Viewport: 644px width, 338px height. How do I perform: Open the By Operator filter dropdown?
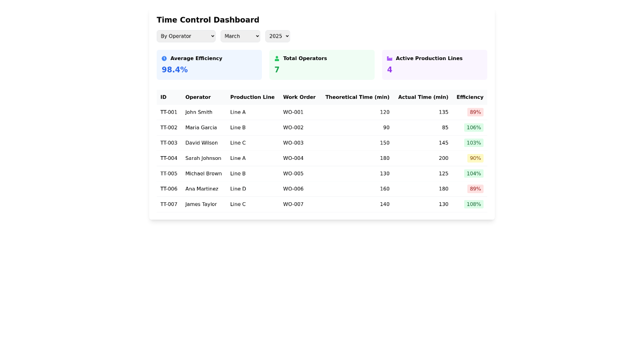186,36
